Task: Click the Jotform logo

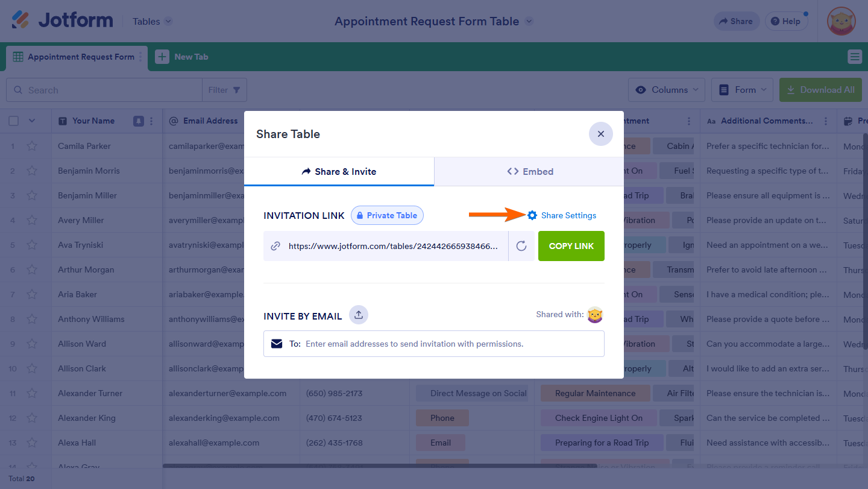Action: (x=63, y=21)
